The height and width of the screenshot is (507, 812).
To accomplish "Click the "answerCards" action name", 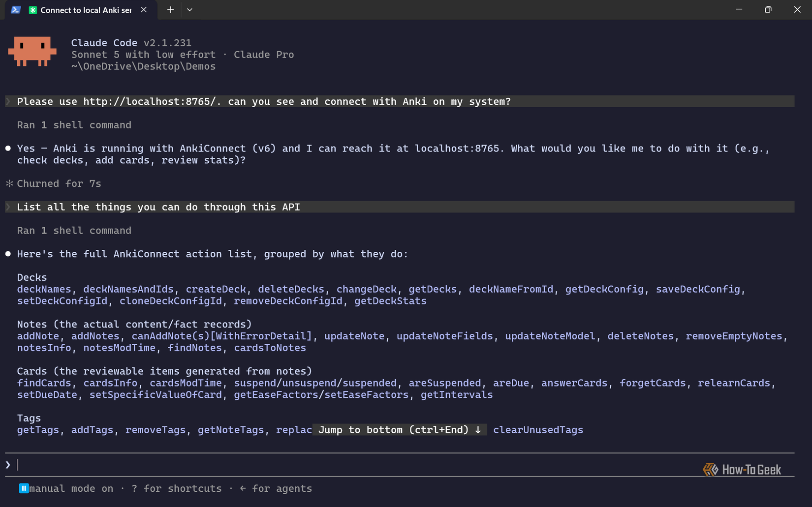I will click(574, 383).
